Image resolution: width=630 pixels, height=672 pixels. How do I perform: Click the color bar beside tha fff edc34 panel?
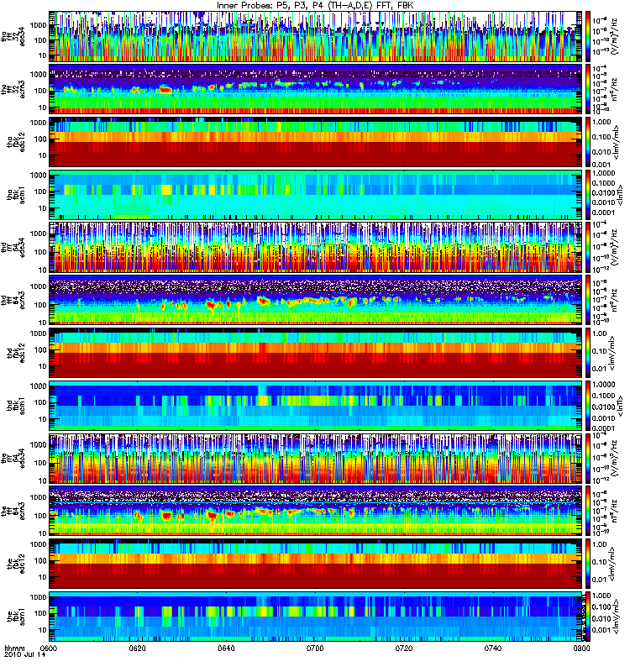coord(588,36)
